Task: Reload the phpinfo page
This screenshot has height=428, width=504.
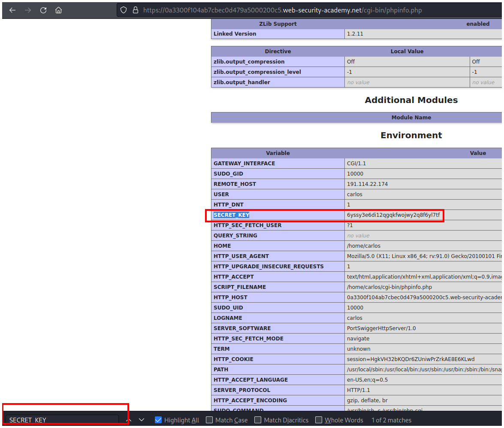Action: [x=43, y=10]
